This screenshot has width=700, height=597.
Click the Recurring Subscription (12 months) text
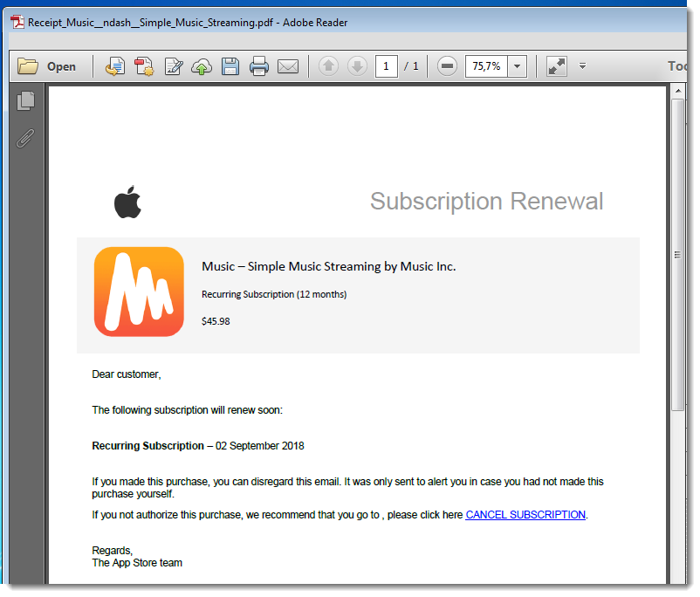(274, 294)
